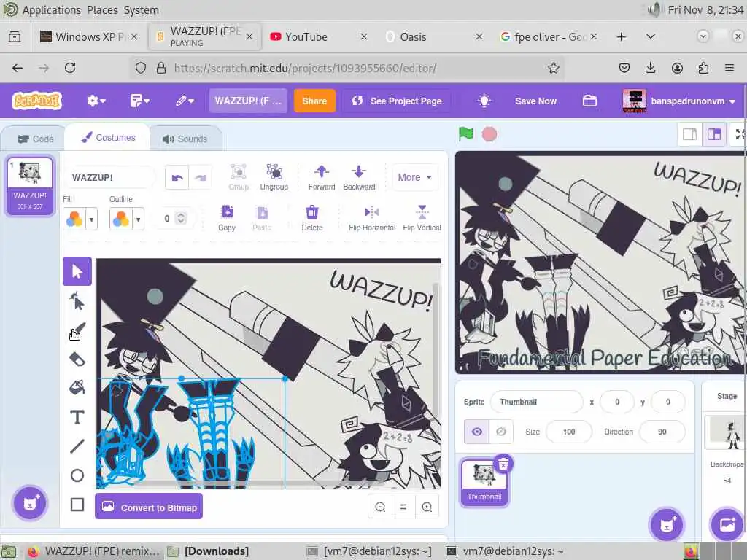Delete the Thumbnail sprite via trash icon
Image resolution: width=747 pixels, height=560 pixels.
tap(503, 464)
